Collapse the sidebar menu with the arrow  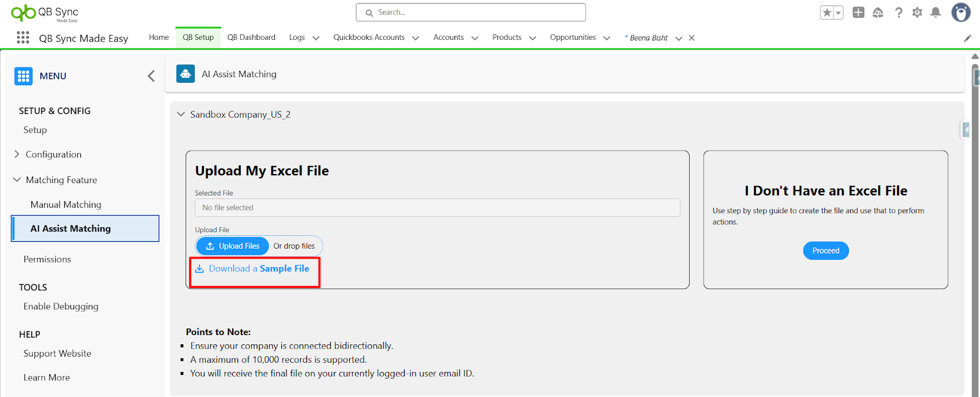coord(151,76)
